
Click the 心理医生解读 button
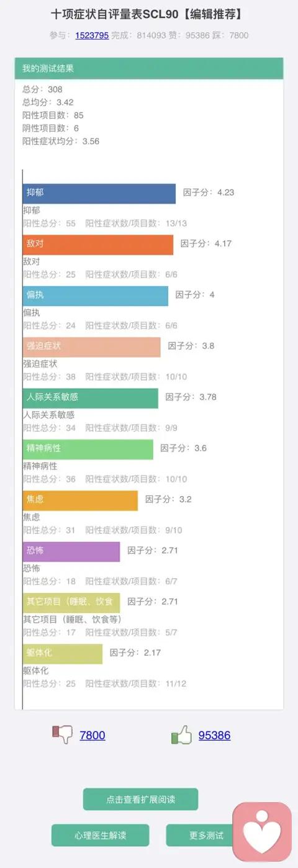tap(100, 835)
